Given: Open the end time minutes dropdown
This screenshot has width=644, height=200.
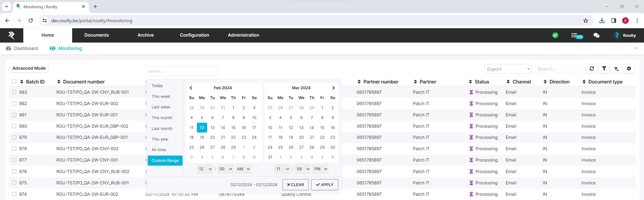Looking at the screenshot, I should coord(303,169).
